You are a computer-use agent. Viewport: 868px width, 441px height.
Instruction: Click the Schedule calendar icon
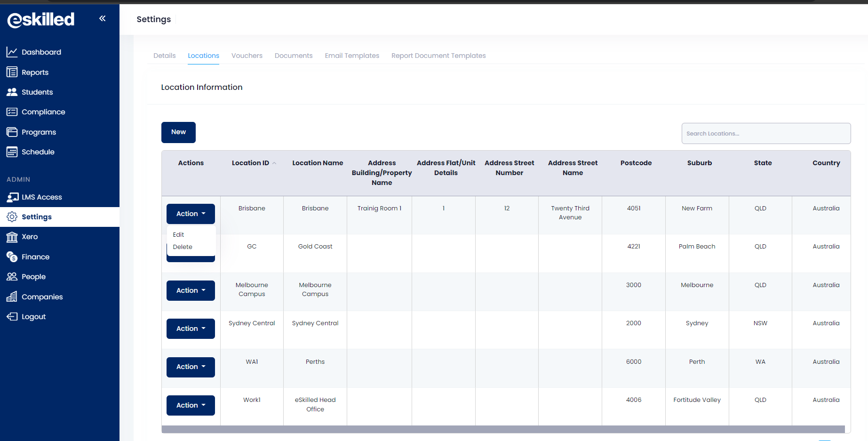(12, 152)
